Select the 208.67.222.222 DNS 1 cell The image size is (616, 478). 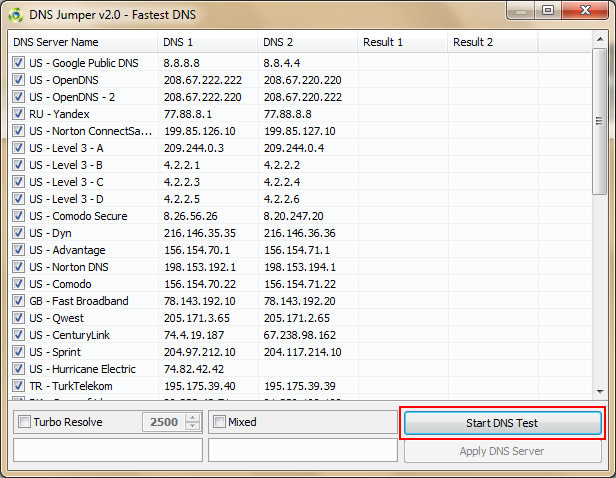[203, 80]
